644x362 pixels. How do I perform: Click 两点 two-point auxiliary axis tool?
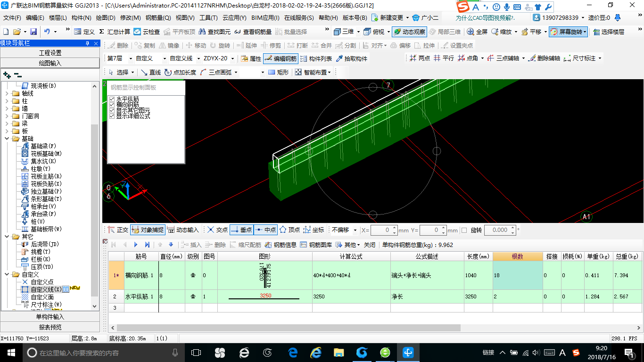point(420,58)
